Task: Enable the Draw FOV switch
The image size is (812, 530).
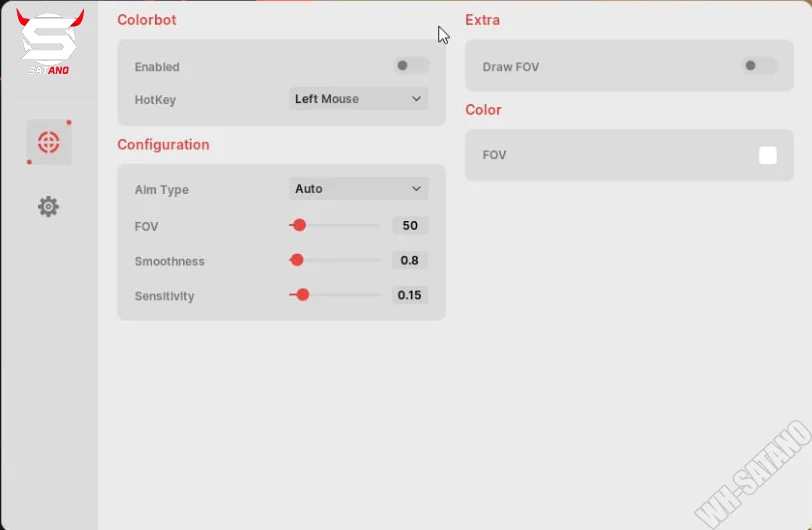Action: click(758, 66)
